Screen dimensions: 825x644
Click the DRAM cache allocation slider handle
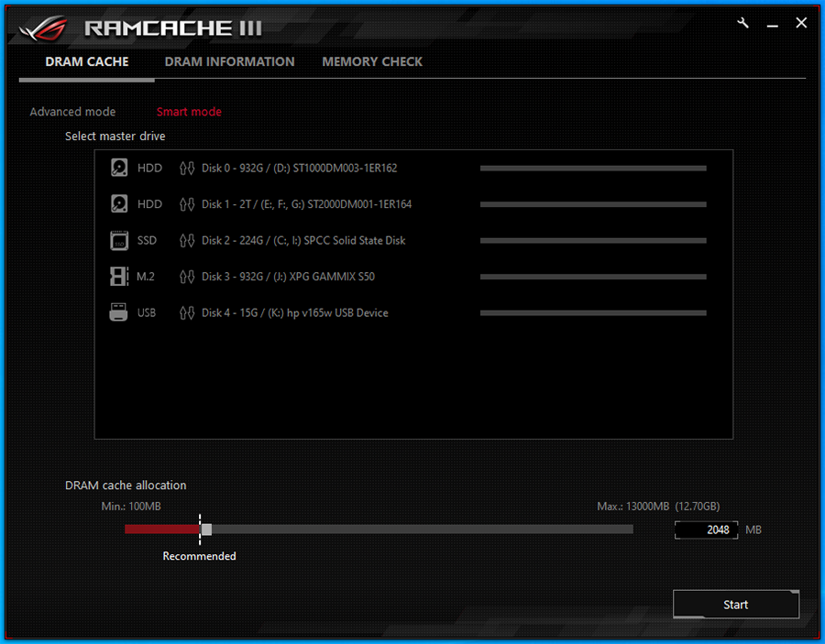207,529
